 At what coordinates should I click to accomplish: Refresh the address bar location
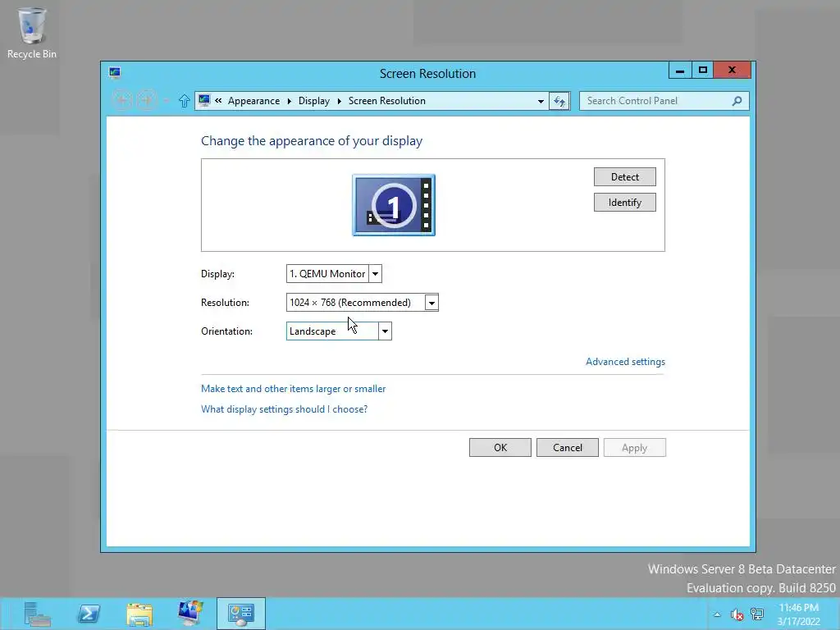(x=559, y=101)
